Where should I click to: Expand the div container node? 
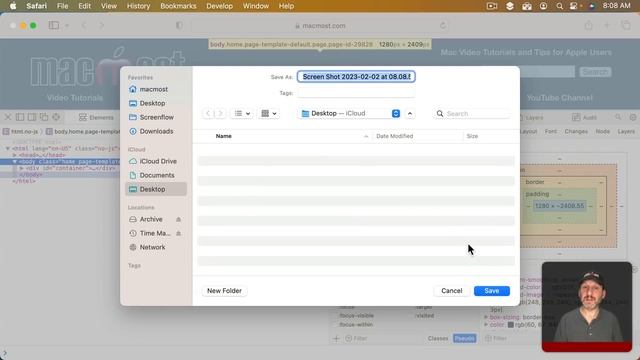[x=21, y=168]
